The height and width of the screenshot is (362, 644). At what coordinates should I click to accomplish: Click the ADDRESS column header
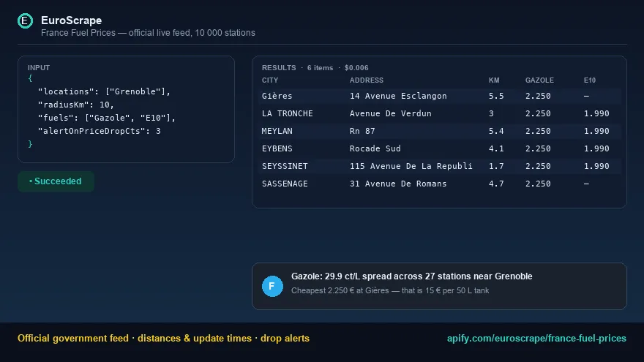pyautogui.click(x=367, y=80)
